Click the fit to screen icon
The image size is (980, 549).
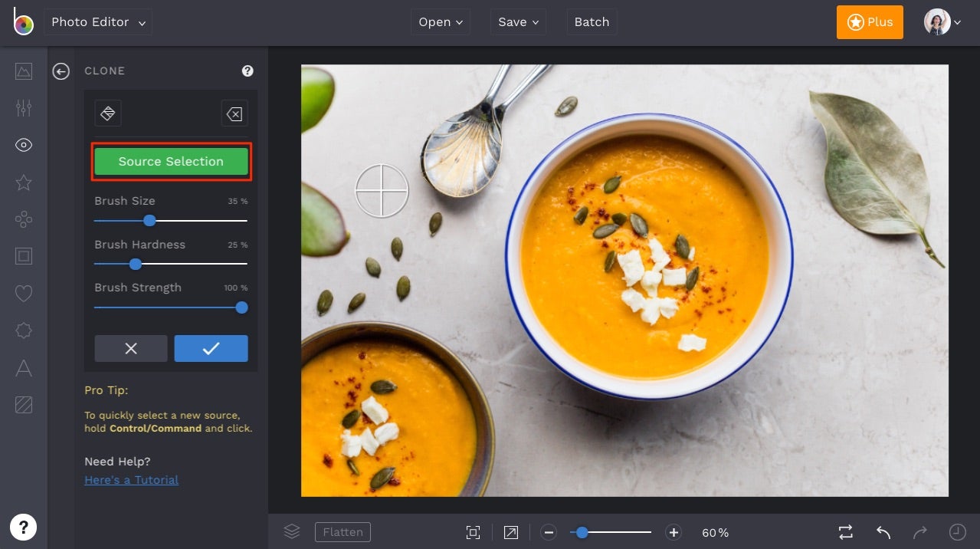point(474,532)
